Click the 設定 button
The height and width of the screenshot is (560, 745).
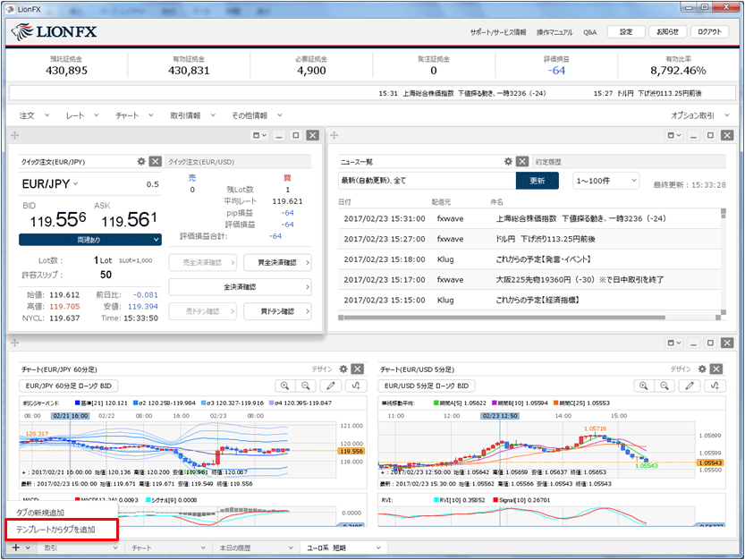pyautogui.click(x=626, y=32)
